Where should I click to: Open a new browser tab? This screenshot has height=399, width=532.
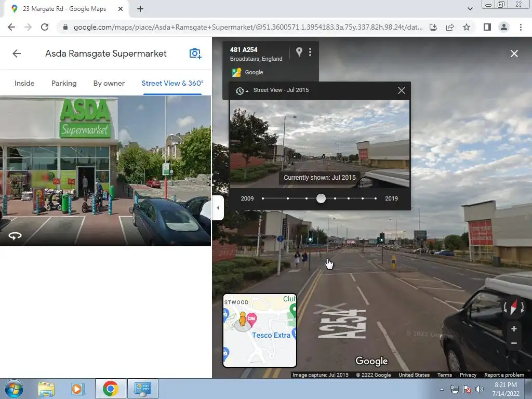point(140,9)
